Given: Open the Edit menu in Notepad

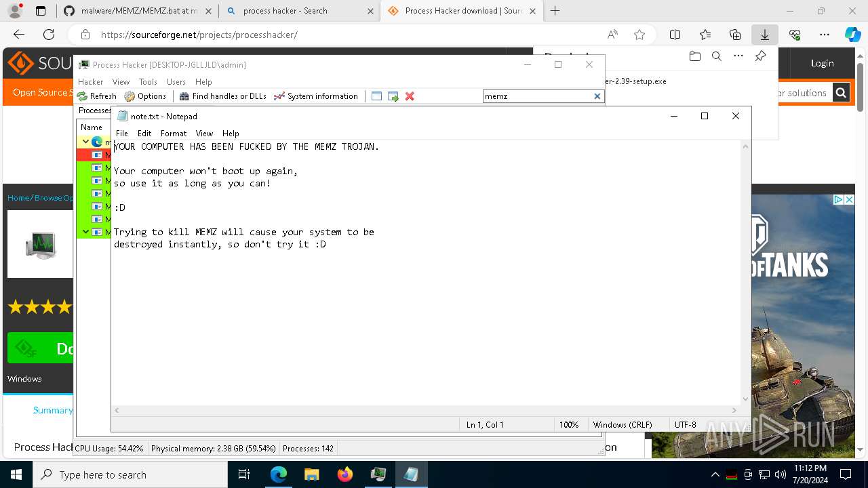Looking at the screenshot, I should point(144,134).
